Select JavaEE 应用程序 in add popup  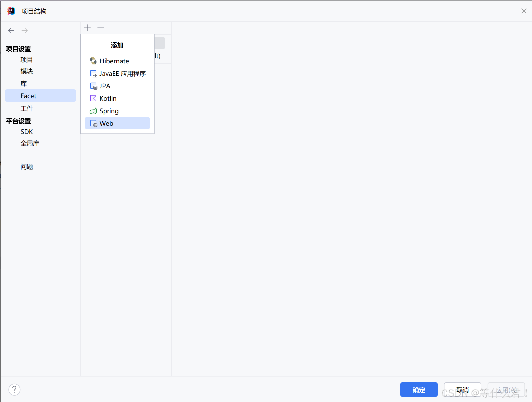[122, 74]
